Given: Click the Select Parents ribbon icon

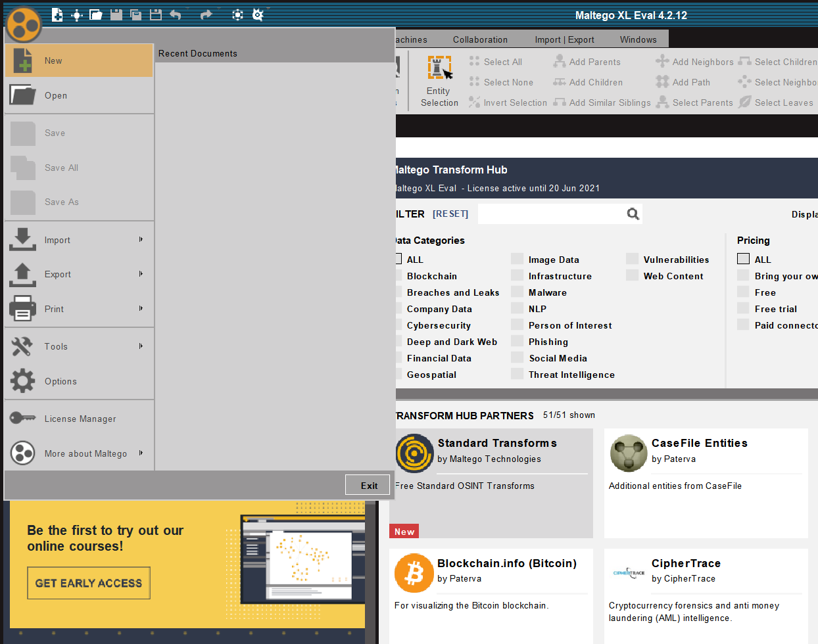Looking at the screenshot, I should click(x=662, y=102).
